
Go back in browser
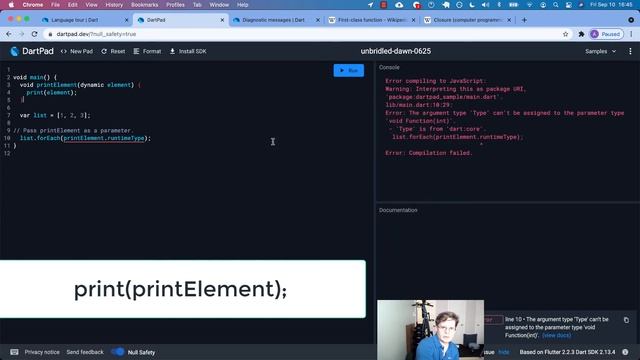(9, 34)
